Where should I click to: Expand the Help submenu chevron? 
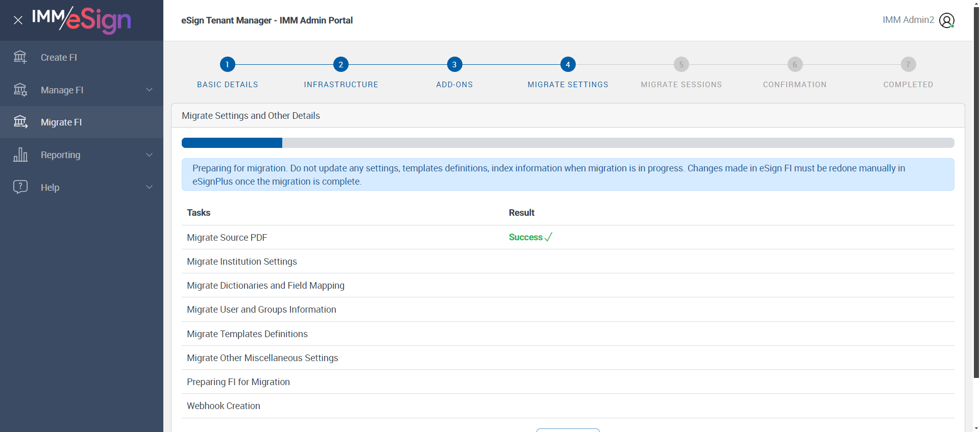click(x=150, y=187)
